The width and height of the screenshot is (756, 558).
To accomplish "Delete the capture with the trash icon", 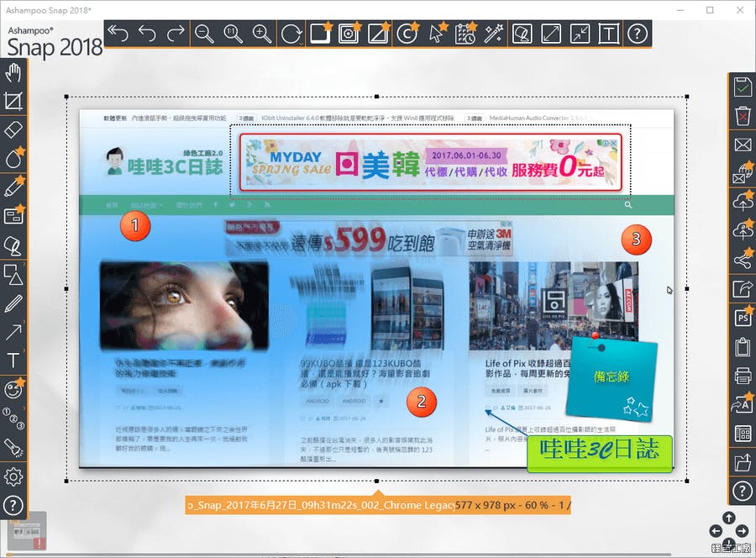I will [x=743, y=116].
